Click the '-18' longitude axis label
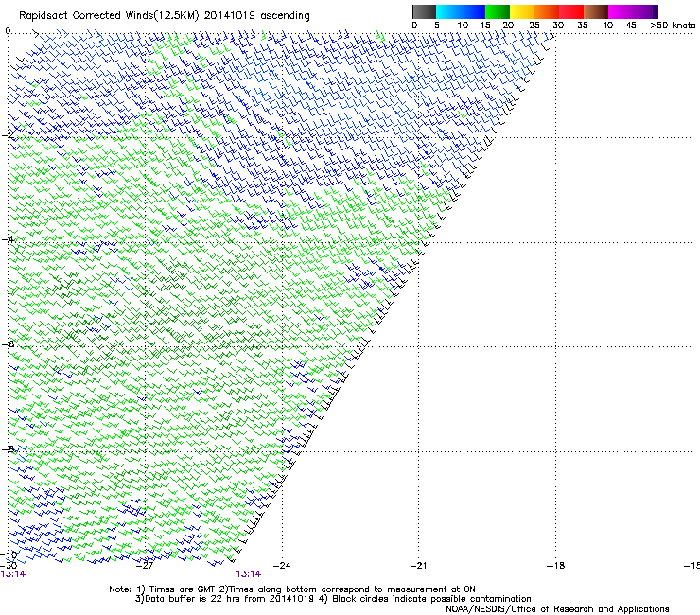 555,566
